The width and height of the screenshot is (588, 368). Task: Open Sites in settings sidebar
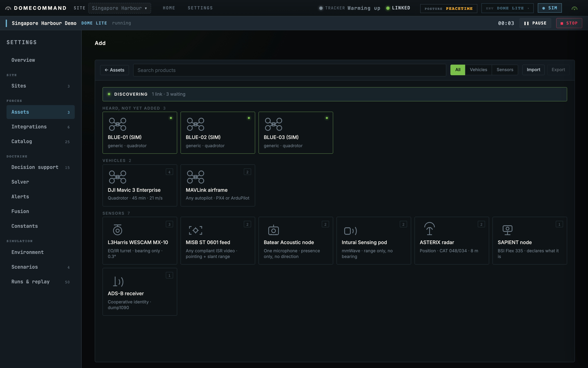41,86
